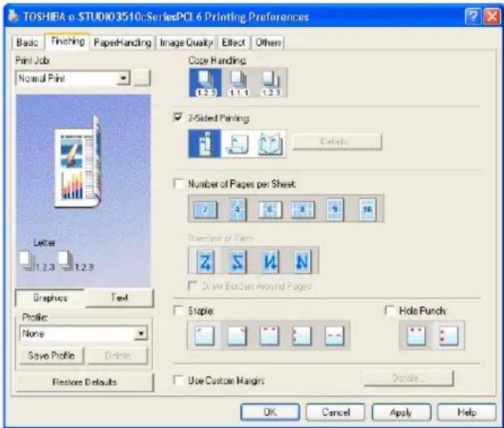Click the profile Delete button
This screenshot has width=504, height=428.
pos(118,356)
